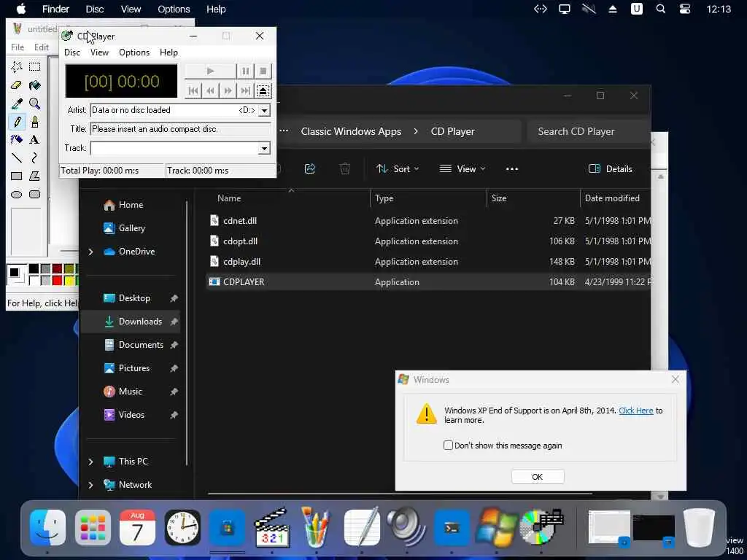Follow the Click Here link in dialog
Screen dimensions: 747x560
coord(635,411)
